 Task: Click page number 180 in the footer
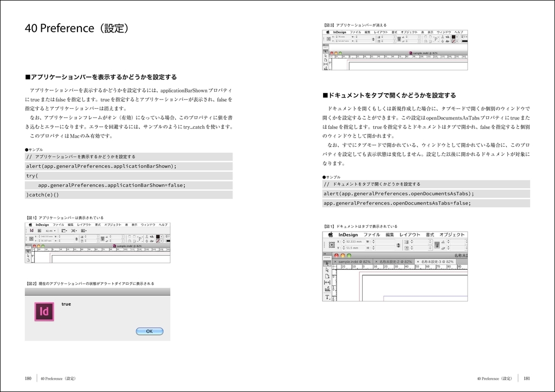[x=28, y=378]
